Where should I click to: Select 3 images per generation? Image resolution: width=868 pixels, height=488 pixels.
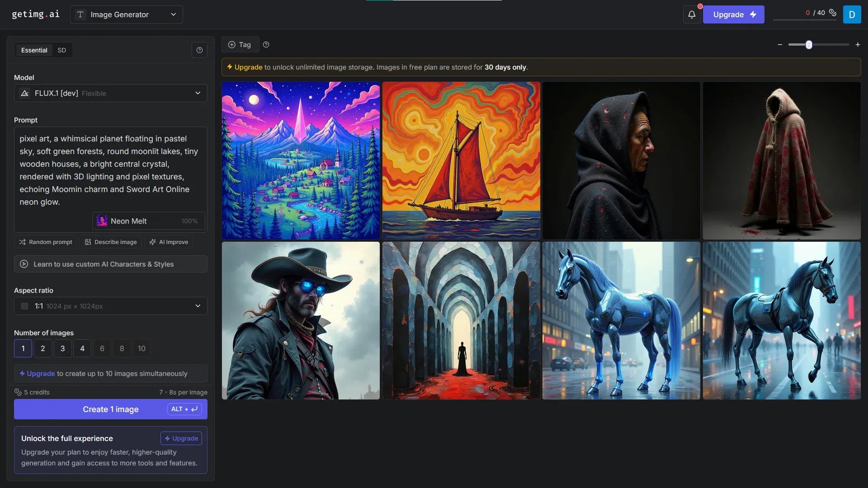tap(62, 348)
